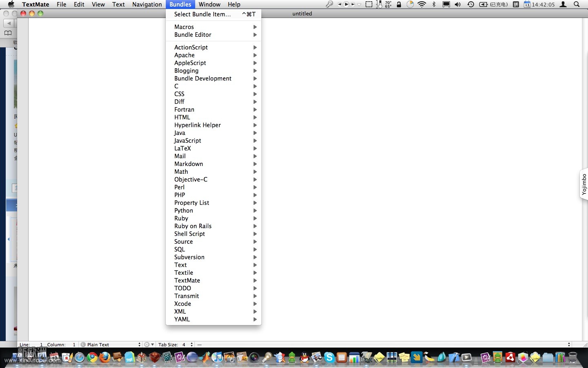The height and width of the screenshot is (368, 588).
Task: Open the QQ penguin icon in Dock
Action: tap(305, 357)
